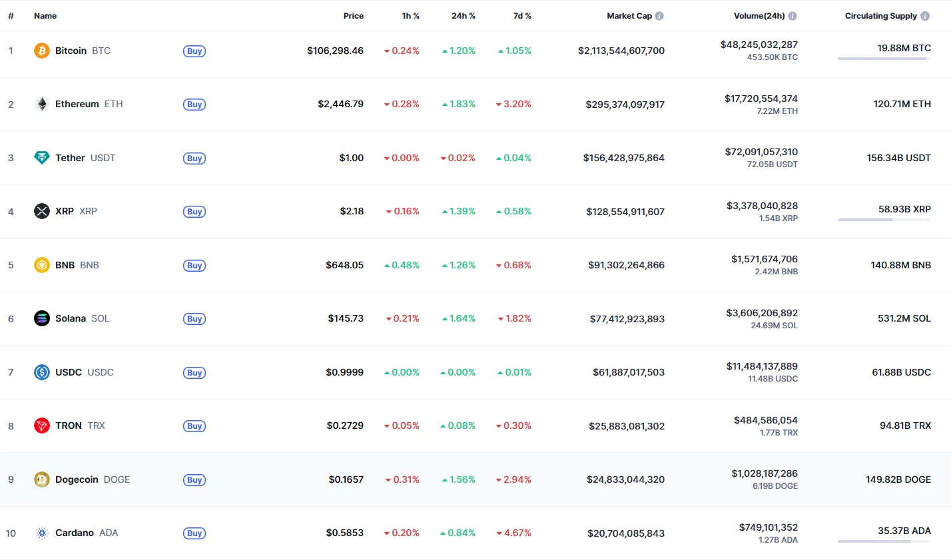Click XRP's circulating supply progress bar
Image resolution: width=951 pixels, height=560 pixels.
[x=884, y=220]
